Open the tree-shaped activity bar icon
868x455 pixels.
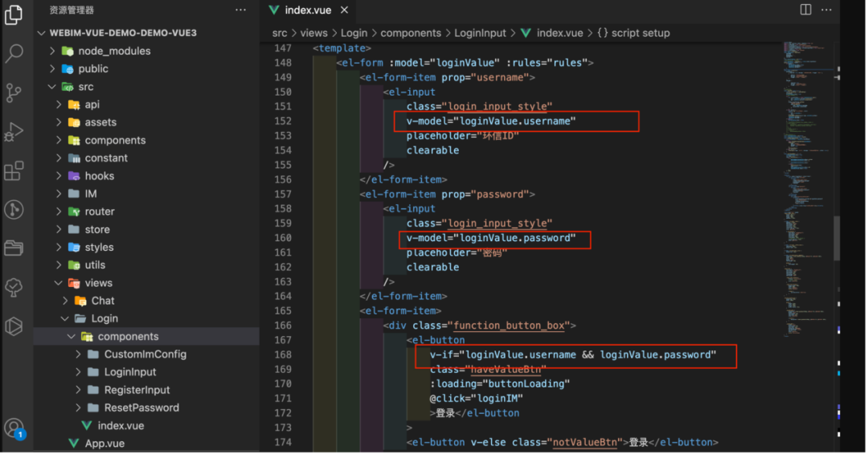[x=14, y=287]
